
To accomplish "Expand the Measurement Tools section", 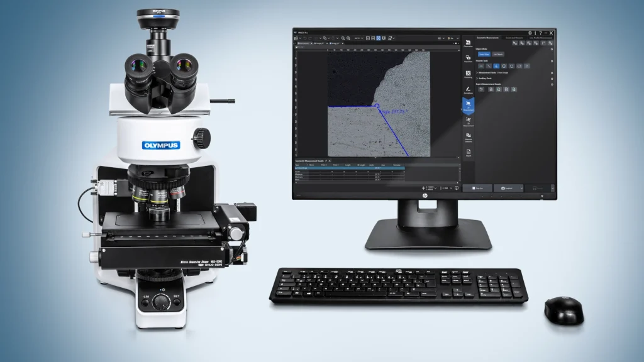I will [477, 73].
